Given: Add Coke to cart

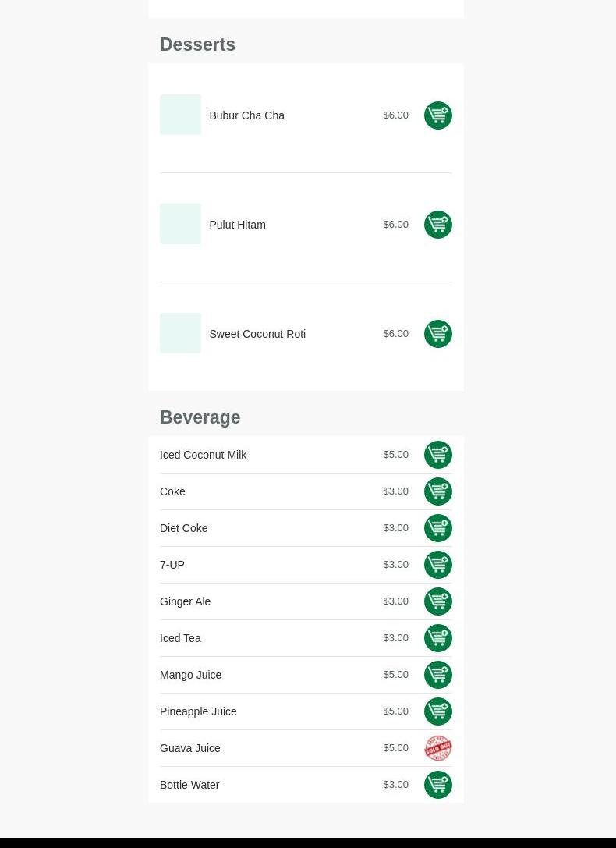Looking at the screenshot, I should 437,491.
